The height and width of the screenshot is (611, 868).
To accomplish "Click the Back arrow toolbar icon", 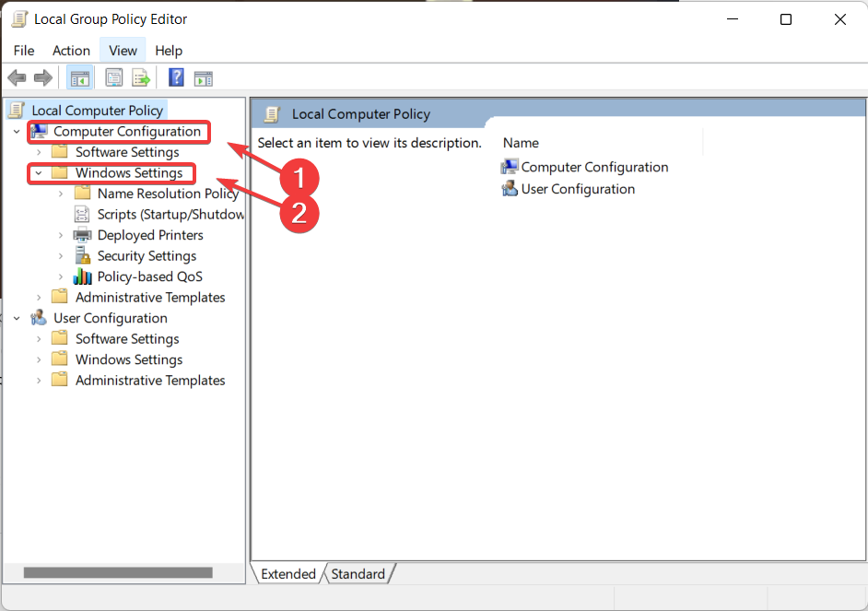I will click(x=18, y=78).
